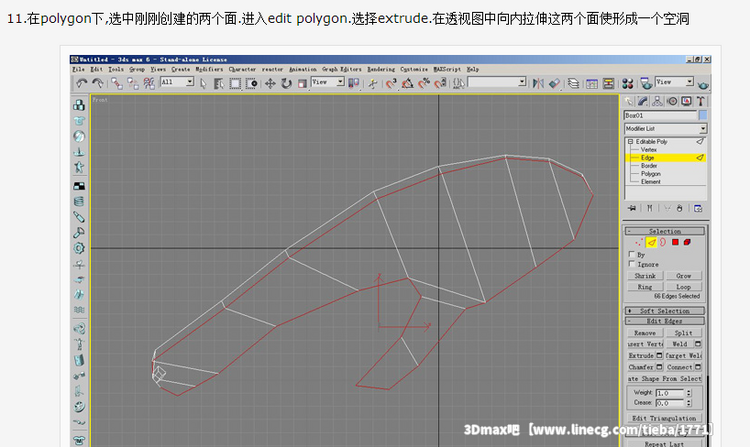The width and height of the screenshot is (750, 447).
Task: Toggle the Spinner Snap icon
Action: (440, 84)
